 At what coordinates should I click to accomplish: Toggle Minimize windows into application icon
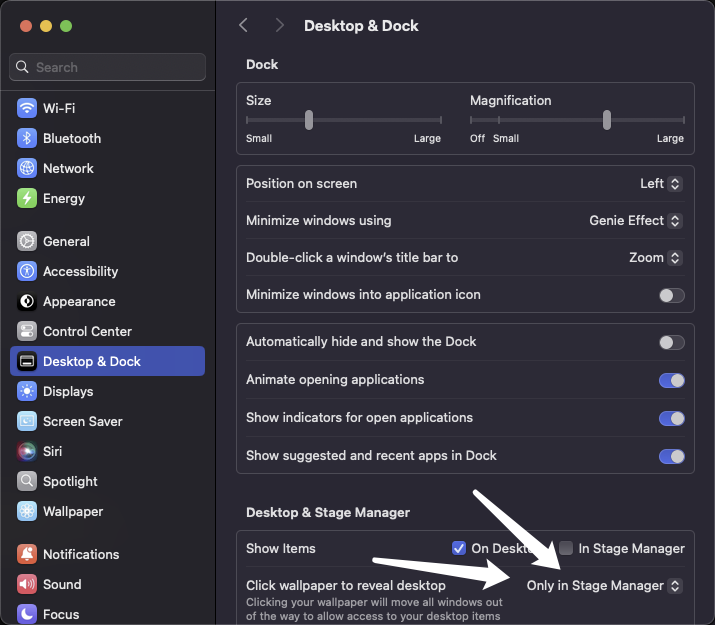672,295
